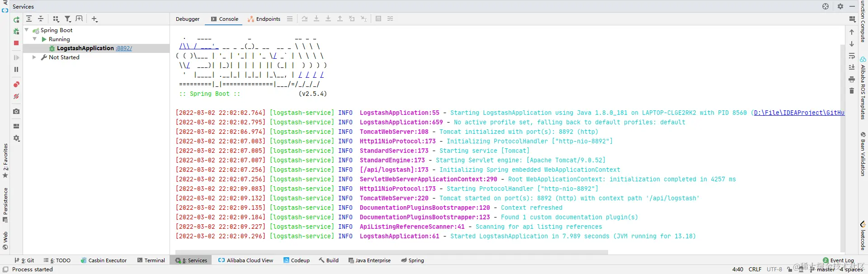Open the Services panel gear options
Screen dimensions: 868x274
[x=840, y=6]
